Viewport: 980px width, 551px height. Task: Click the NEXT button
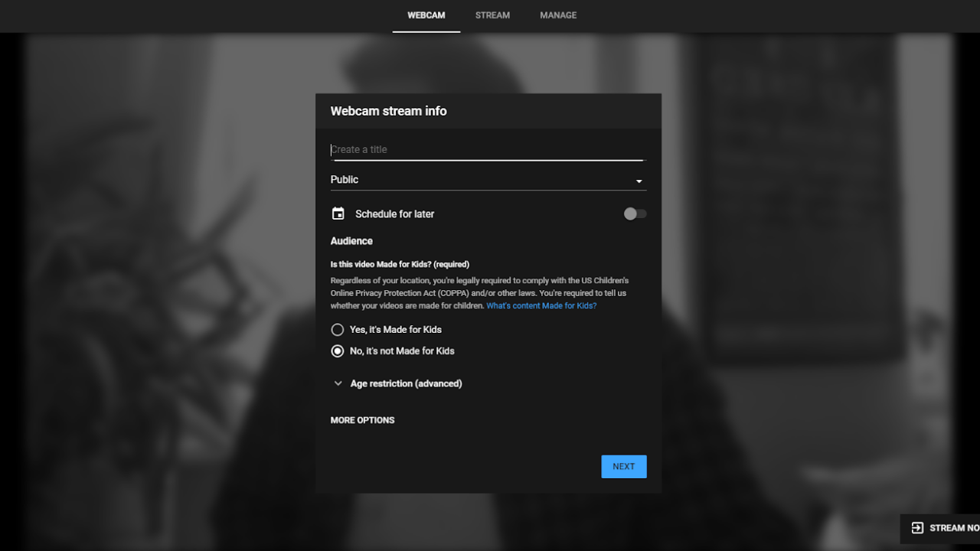click(624, 467)
